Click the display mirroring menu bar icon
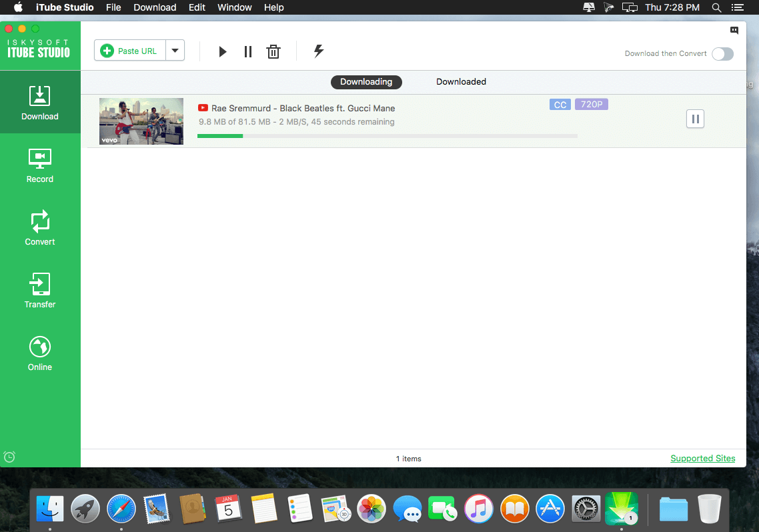This screenshot has width=759, height=532. 629,7
